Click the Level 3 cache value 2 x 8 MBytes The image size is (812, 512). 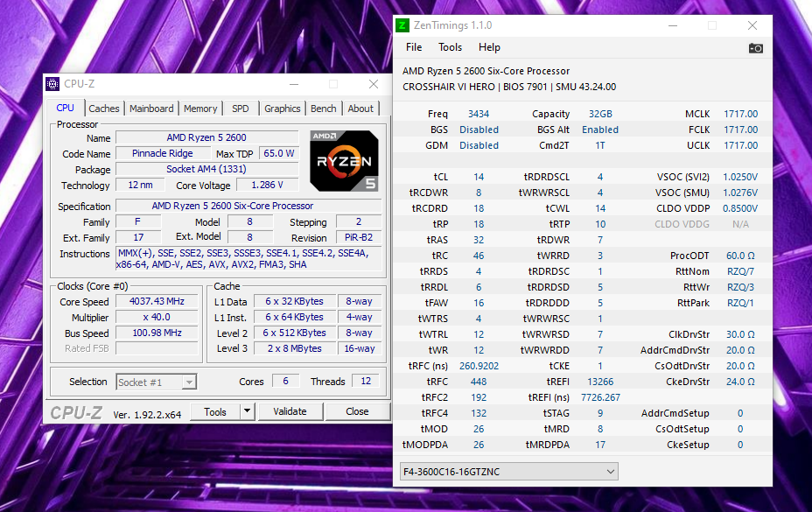pyautogui.click(x=294, y=348)
